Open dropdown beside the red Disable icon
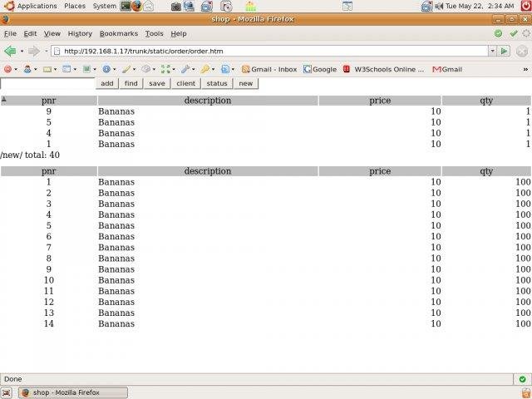Screen dimensions: 532x399 [16, 69]
